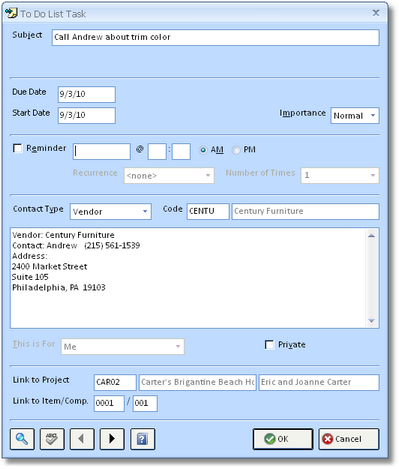Open the Contact Type dropdown showing Vendor
399x469 pixels.
coord(111,211)
